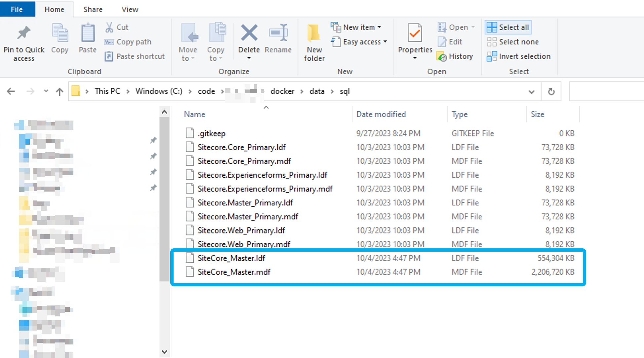This screenshot has height=358, width=644.
Task: Click docker in the breadcrumb path
Action: (282, 91)
